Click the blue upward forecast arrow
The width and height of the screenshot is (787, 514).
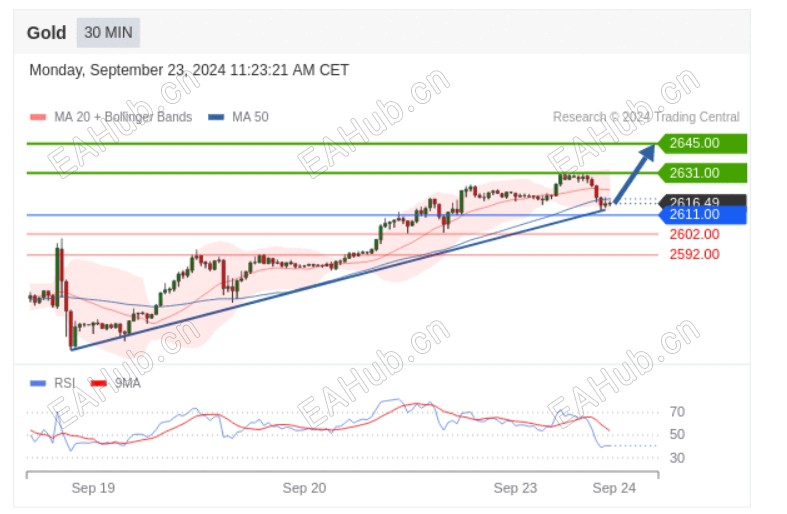tap(634, 173)
